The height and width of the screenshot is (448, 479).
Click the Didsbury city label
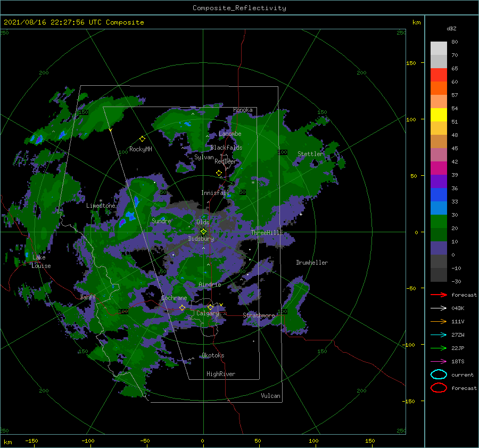tap(201, 239)
